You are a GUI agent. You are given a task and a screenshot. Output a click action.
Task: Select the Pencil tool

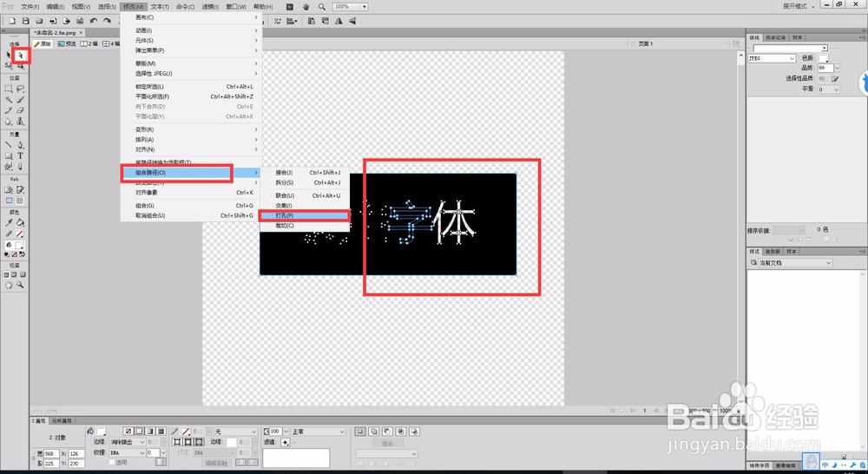click(x=9, y=110)
